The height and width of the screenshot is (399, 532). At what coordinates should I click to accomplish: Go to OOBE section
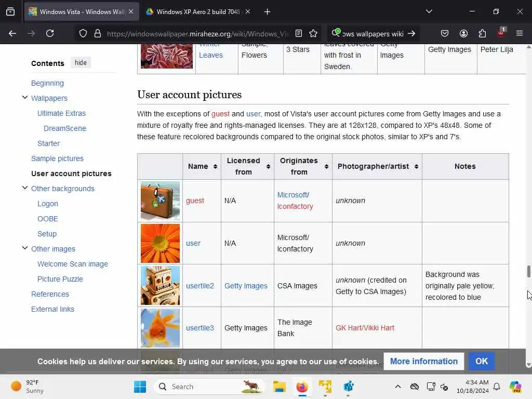click(x=47, y=219)
